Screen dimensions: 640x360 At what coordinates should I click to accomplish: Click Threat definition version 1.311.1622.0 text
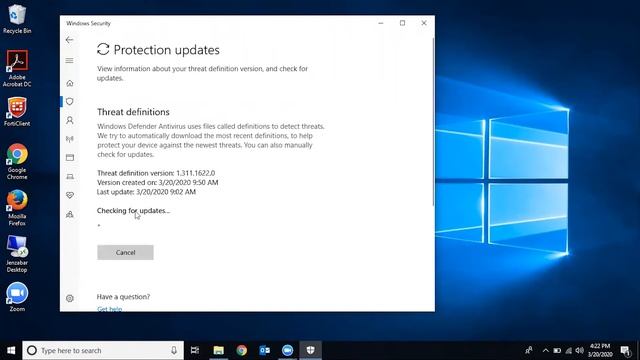click(156, 173)
